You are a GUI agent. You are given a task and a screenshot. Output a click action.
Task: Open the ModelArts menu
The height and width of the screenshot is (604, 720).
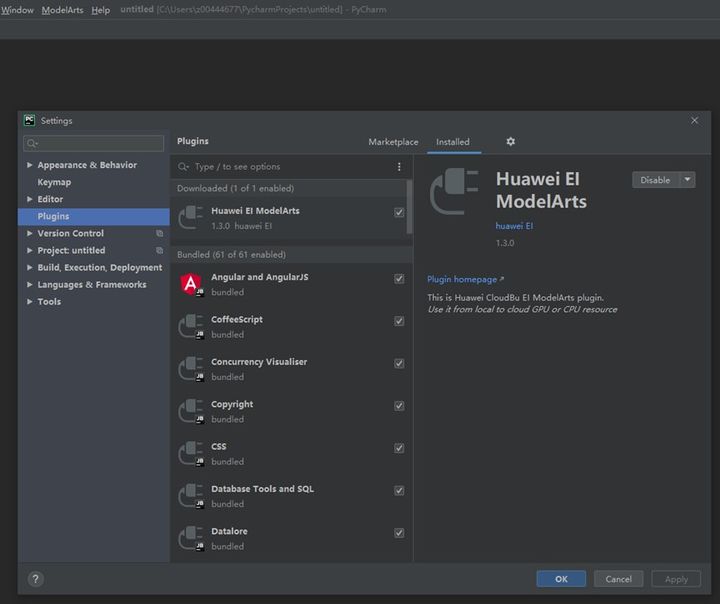pyautogui.click(x=62, y=10)
